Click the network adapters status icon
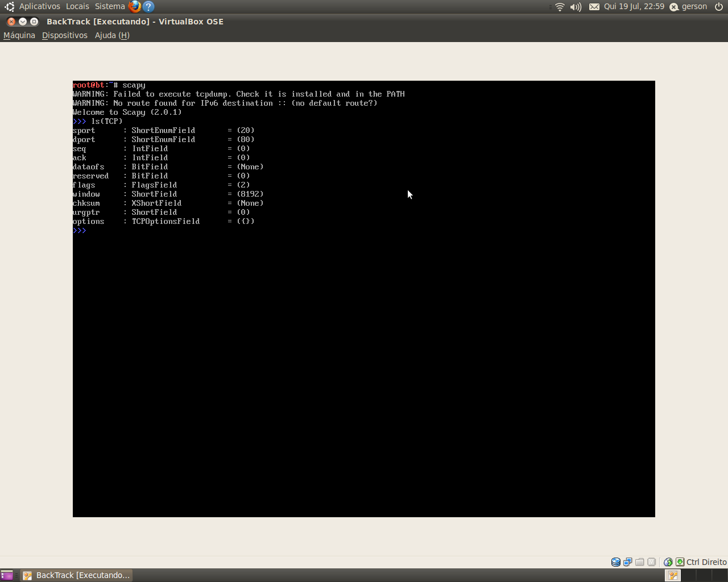The height and width of the screenshot is (582, 728). coord(627,562)
